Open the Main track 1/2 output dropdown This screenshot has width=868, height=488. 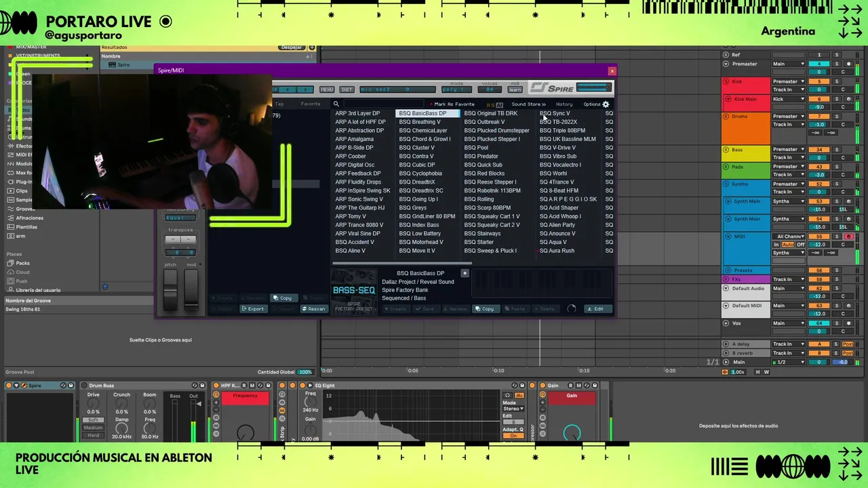[790, 362]
